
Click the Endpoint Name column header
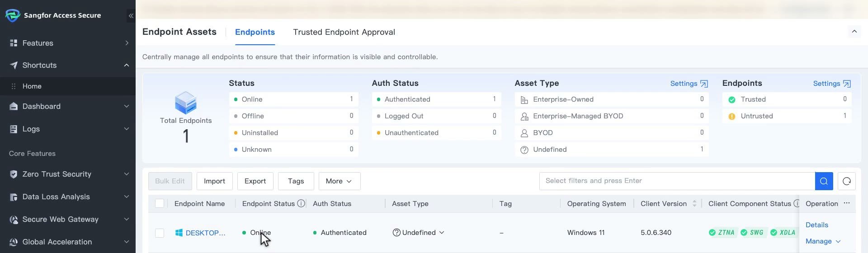[199, 204]
